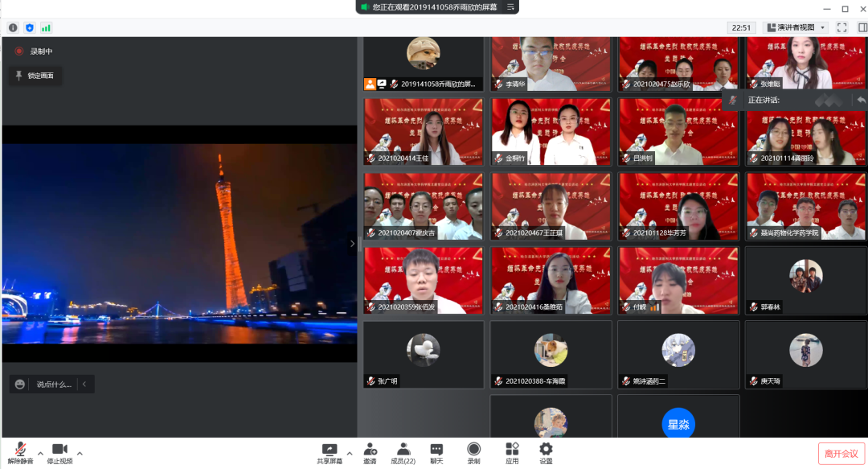Click the red 离开会议 button
The width and height of the screenshot is (868, 469).
tap(841, 453)
